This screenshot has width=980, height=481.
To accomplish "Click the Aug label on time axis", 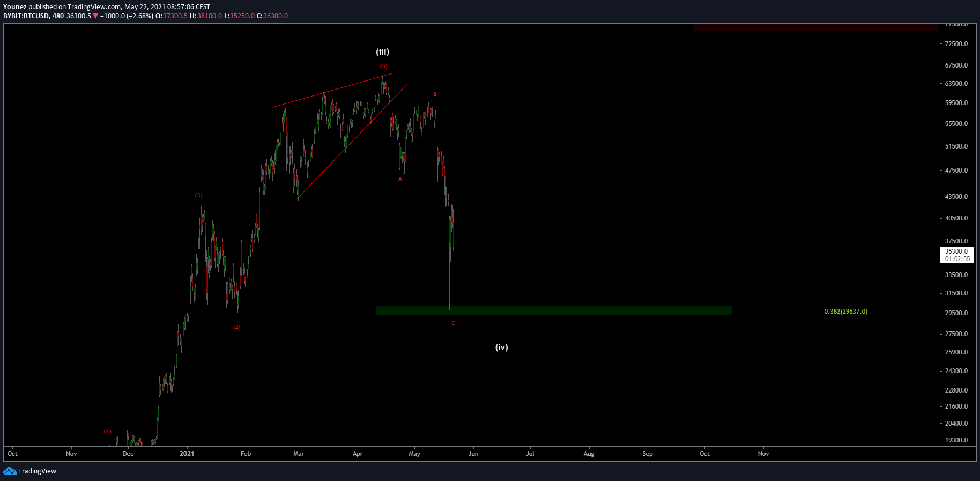I will tap(589, 454).
